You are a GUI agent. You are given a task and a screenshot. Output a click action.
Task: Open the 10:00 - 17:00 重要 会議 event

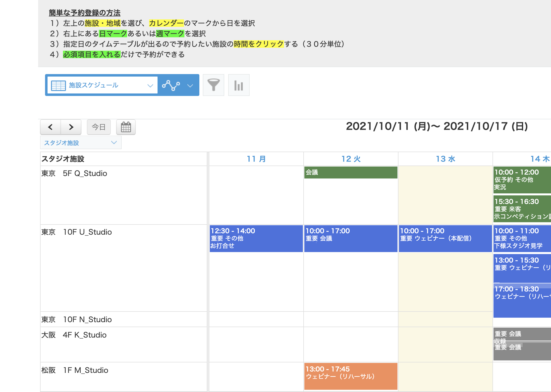click(x=351, y=238)
